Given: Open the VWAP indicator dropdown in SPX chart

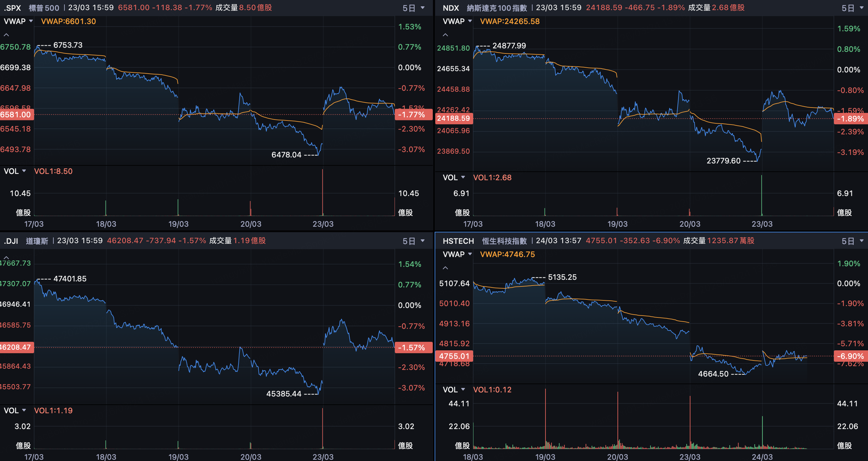Looking at the screenshot, I should (x=18, y=21).
